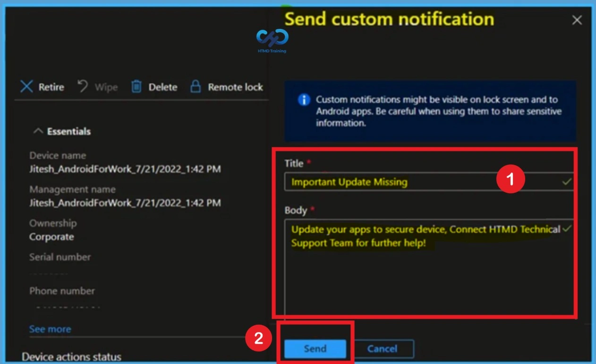Click the blue info icon in banner
Viewport: 596px width, 364px height.
(304, 100)
